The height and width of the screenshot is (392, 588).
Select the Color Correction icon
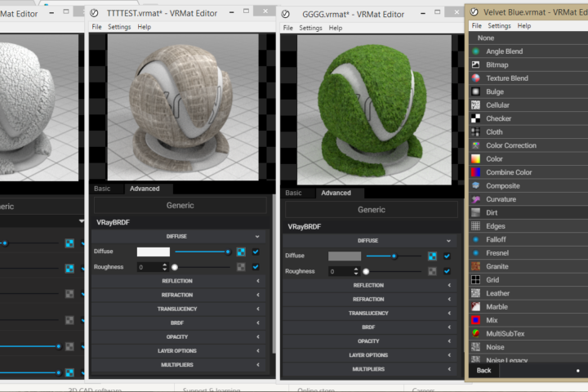475,145
